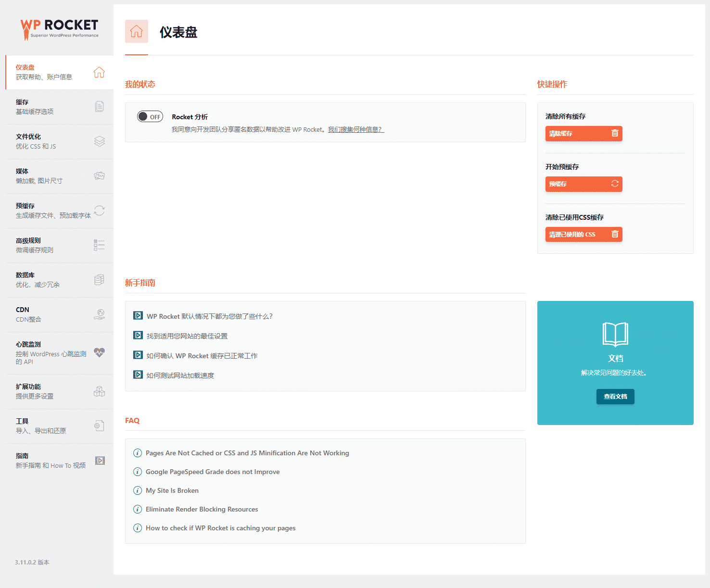Click the gear file icon beside 工具
710x588 pixels.
pos(99,425)
